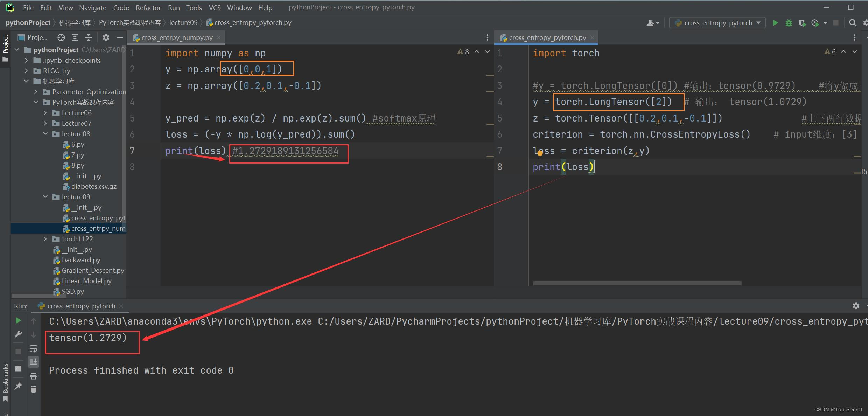
Task: Switch to cross_entrpy_numpy.py tab
Action: pos(177,37)
